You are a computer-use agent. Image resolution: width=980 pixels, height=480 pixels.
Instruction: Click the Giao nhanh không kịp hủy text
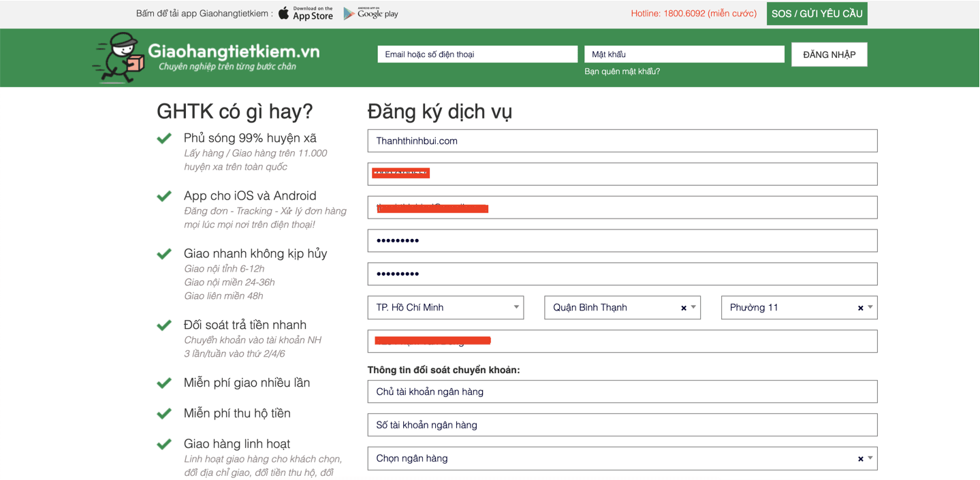pyautogui.click(x=255, y=254)
